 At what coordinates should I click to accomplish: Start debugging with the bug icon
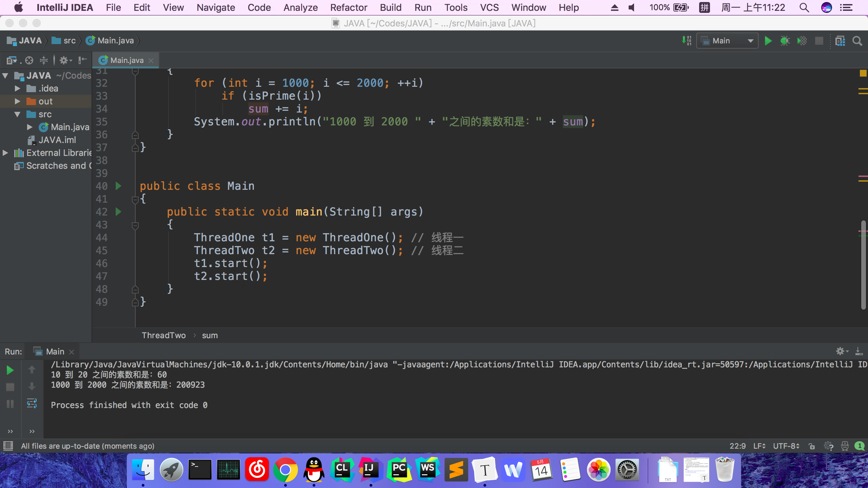(785, 41)
